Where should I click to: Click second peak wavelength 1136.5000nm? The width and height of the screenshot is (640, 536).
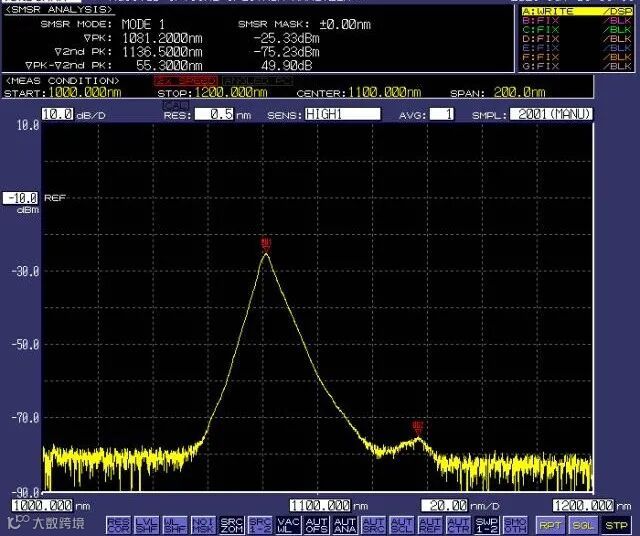pos(162,52)
